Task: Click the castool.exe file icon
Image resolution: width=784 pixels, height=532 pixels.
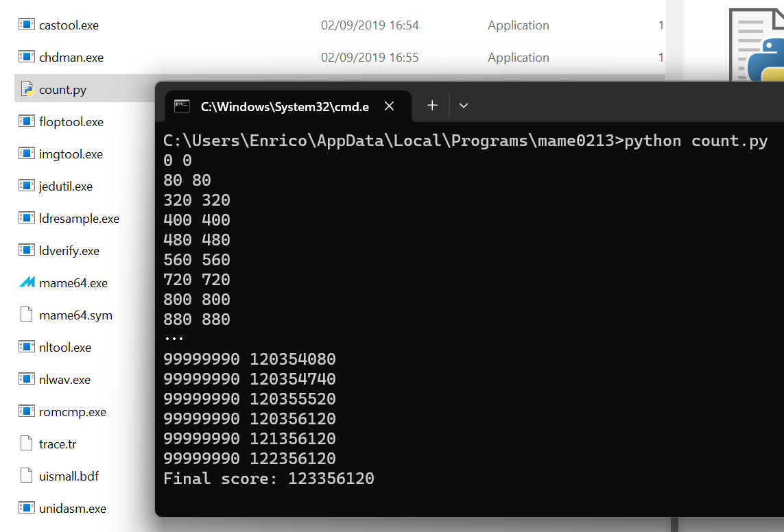Action: pyautogui.click(x=27, y=25)
